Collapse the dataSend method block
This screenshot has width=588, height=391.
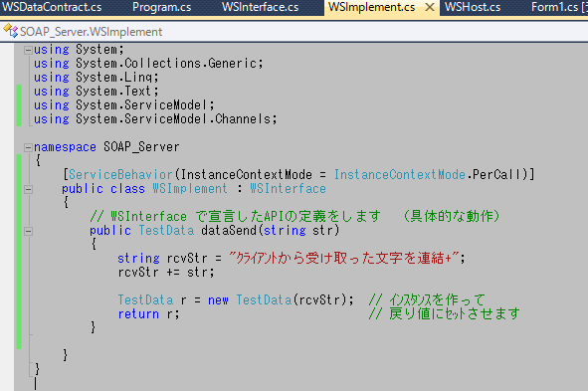point(28,231)
